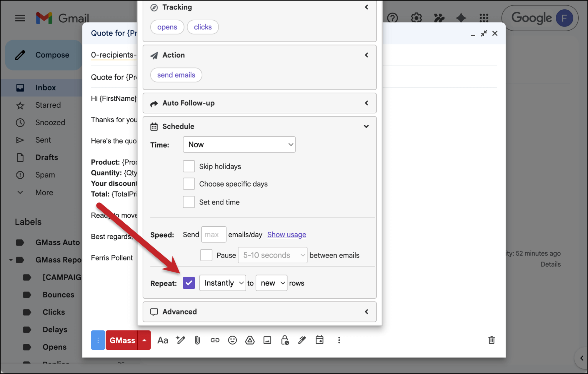Open the Starred folder
Screen dimensions: 588x374
click(48, 105)
